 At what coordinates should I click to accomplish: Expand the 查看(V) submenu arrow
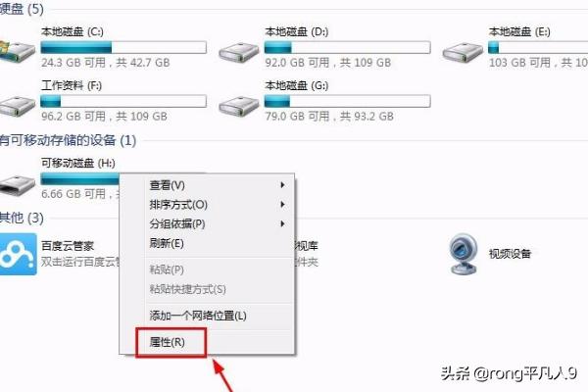pos(282,185)
